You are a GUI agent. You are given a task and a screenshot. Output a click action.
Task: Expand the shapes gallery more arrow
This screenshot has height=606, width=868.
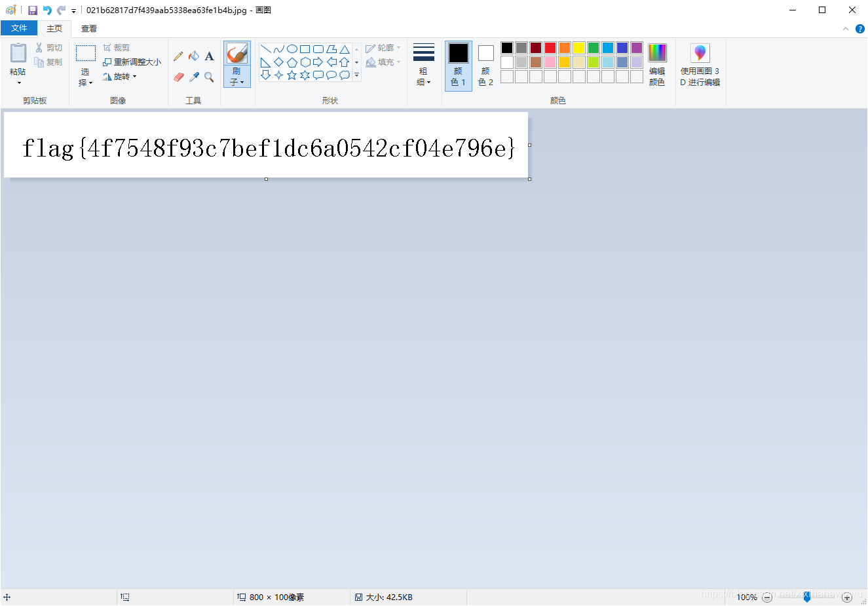[x=357, y=75]
